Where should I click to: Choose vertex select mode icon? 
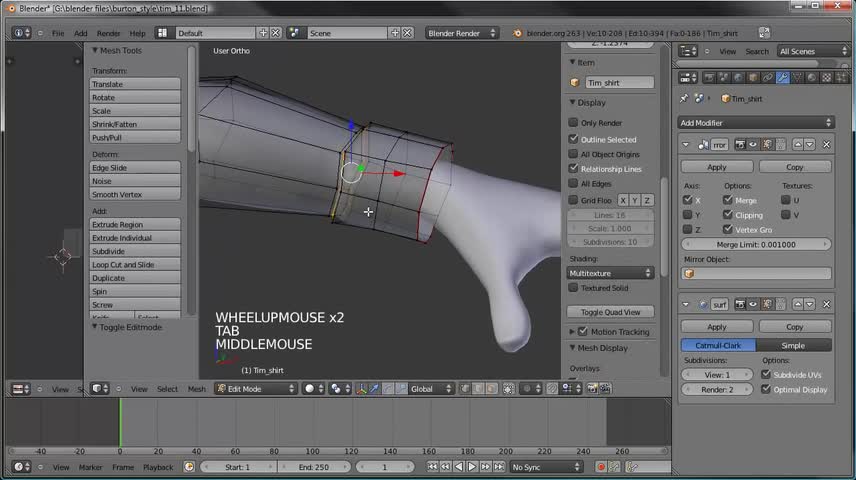point(465,389)
